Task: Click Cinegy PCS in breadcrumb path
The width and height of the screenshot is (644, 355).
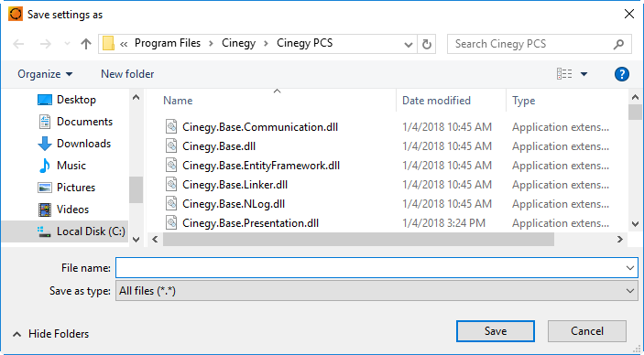Action: click(x=305, y=43)
